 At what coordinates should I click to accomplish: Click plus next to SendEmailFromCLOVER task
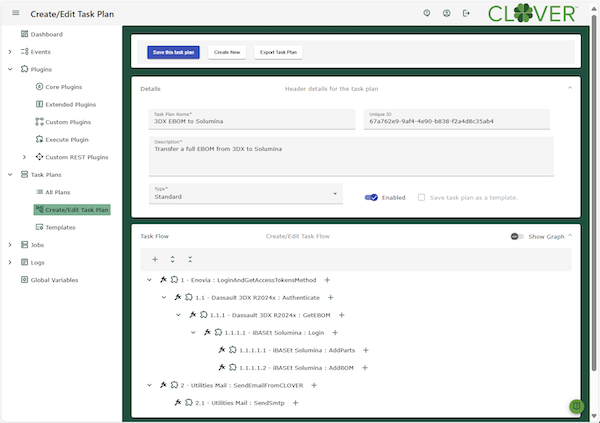[x=314, y=385]
